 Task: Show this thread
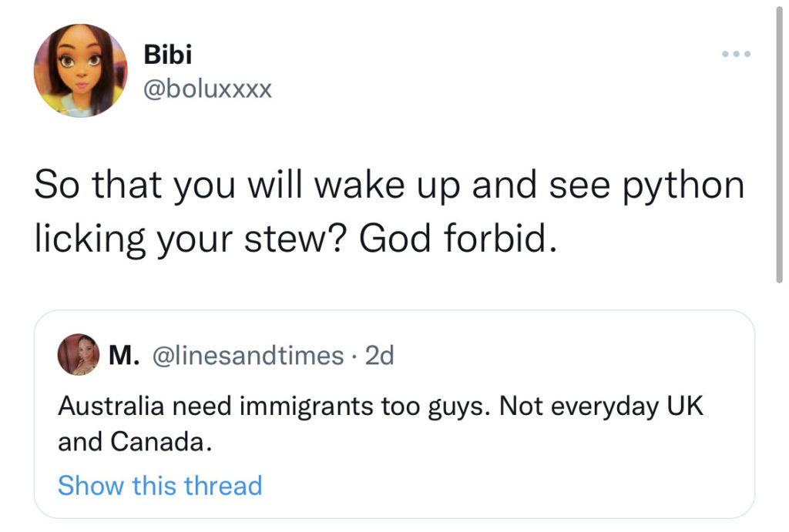pyautogui.click(x=159, y=486)
